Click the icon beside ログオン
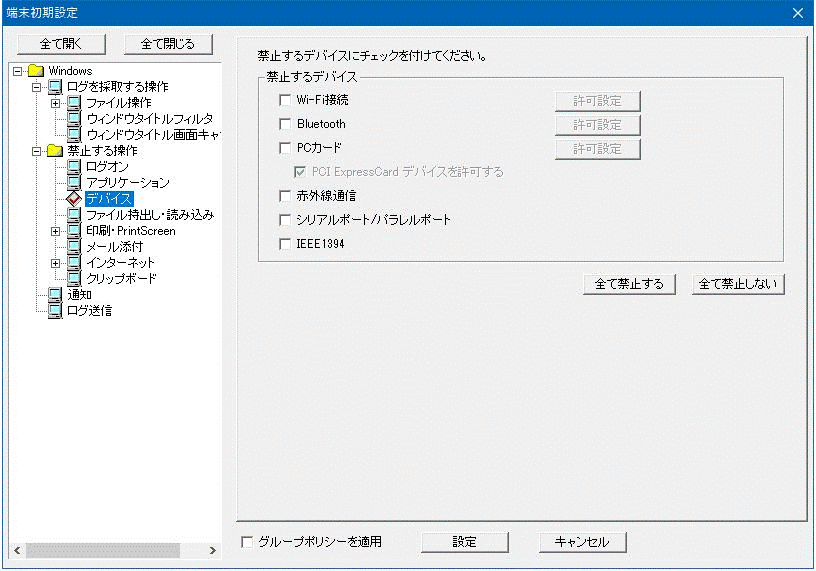Image resolution: width=816 pixels, height=571 pixels. (x=74, y=167)
